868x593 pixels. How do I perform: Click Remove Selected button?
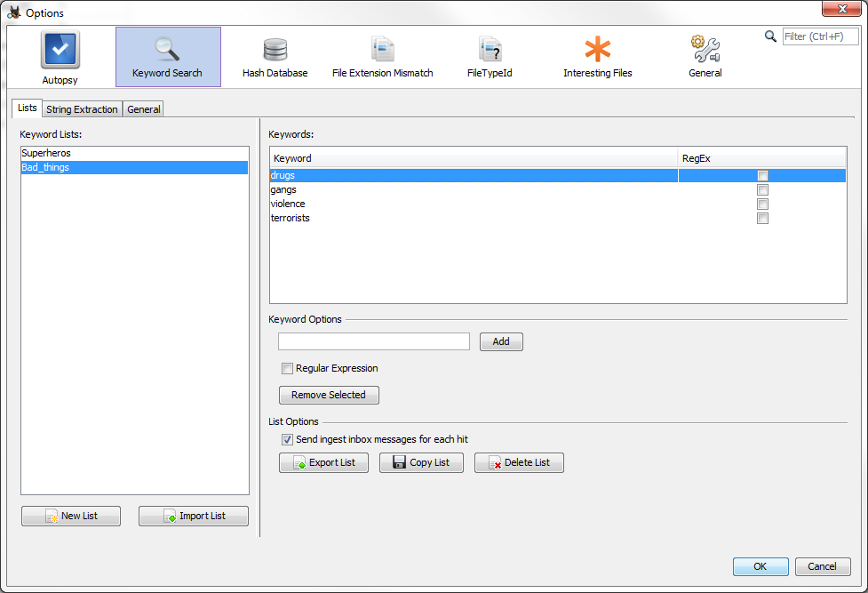329,395
